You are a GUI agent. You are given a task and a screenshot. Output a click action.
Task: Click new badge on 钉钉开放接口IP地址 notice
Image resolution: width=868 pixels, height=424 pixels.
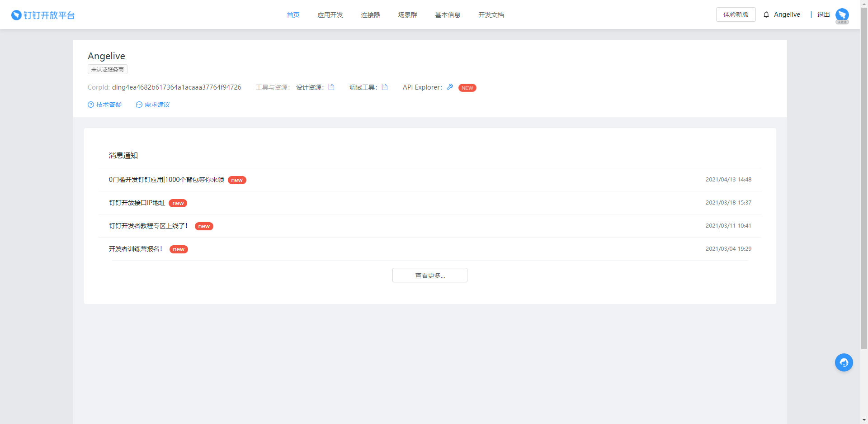(x=178, y=203)
